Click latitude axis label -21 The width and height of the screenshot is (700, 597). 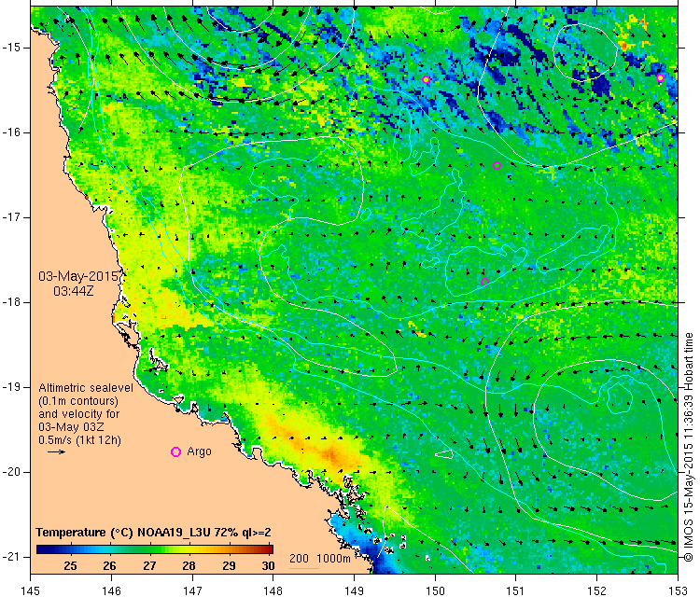[11, 557]
